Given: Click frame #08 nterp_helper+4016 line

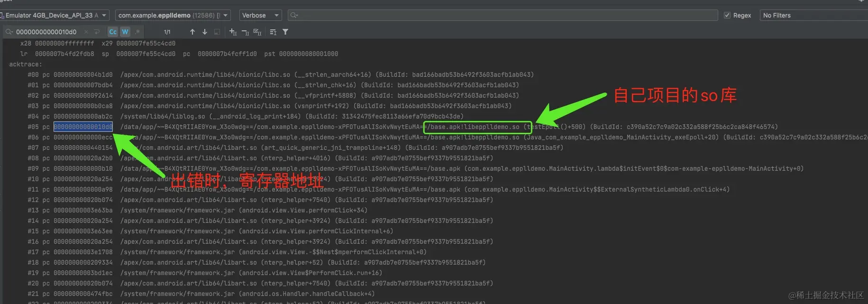Looking at the screenshot, I should [x=260, y=158].
